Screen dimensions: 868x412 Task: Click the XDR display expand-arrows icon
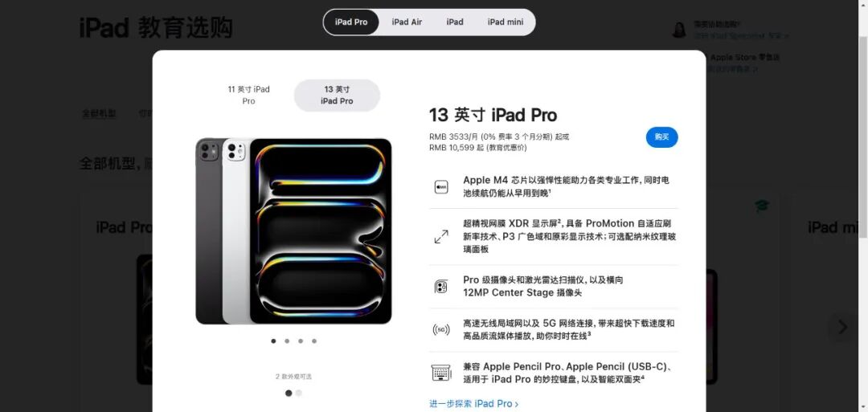441,237
